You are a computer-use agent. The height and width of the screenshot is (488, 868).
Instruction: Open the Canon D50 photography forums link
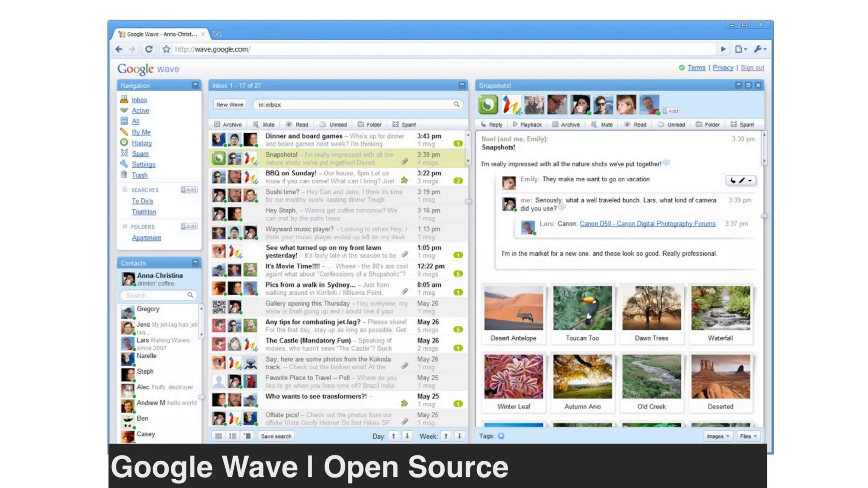click(x=647, y=224)
